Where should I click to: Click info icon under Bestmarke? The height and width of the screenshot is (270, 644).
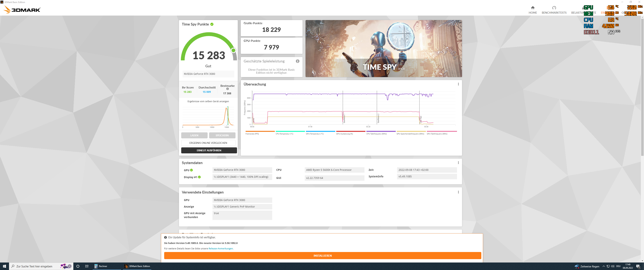tap(227, 89)
